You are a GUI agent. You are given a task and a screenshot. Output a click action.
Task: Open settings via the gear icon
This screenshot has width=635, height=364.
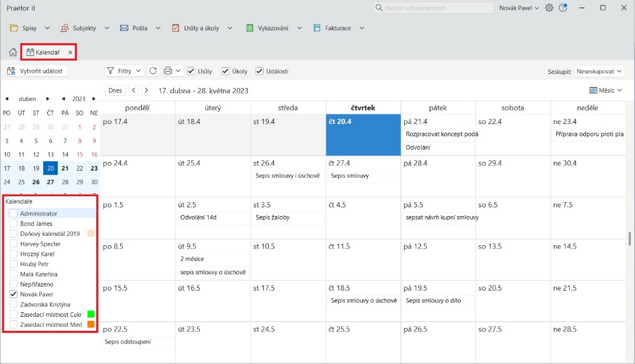tap(549, 8)
